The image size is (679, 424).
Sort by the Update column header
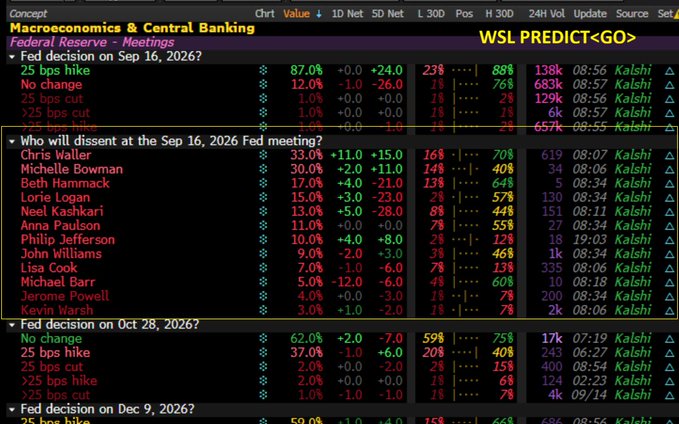pos(590,14)
